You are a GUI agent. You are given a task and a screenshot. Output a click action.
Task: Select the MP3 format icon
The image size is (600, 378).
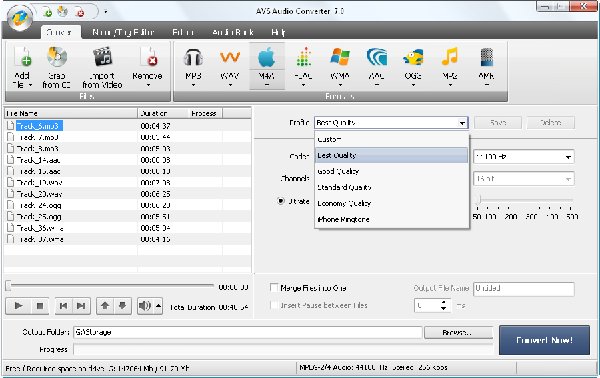point(193,58)
